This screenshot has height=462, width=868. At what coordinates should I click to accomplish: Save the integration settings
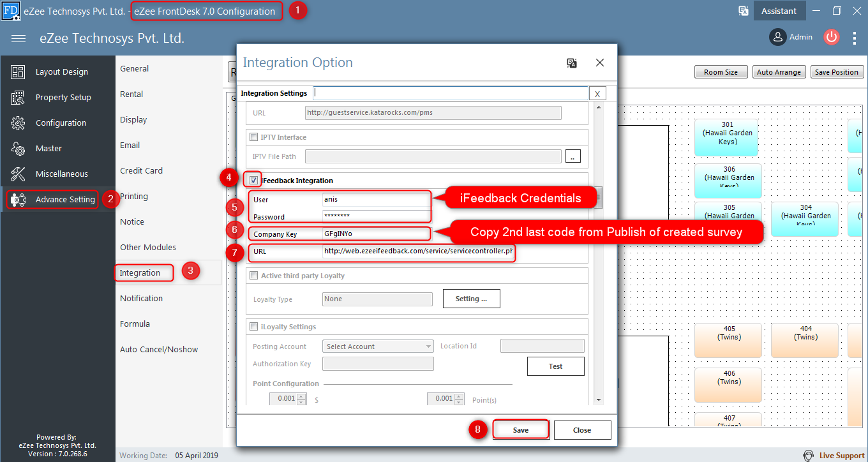[x=521, y=430]
